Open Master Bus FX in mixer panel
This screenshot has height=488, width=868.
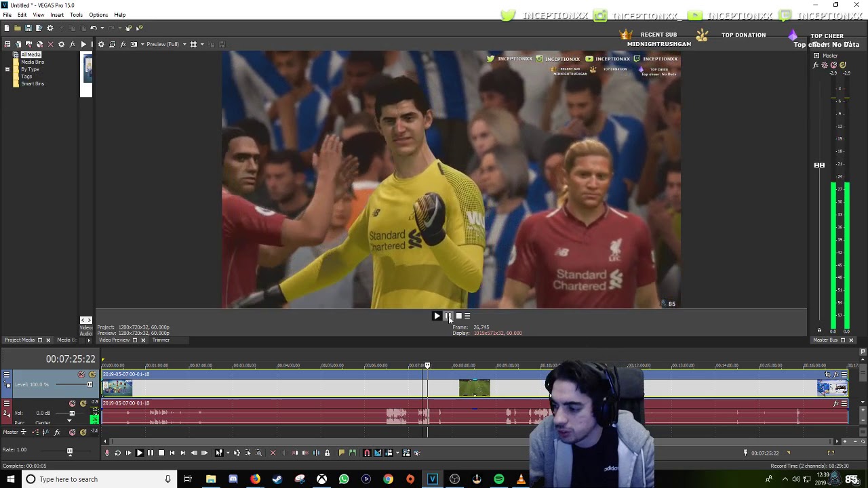point(816,65)
